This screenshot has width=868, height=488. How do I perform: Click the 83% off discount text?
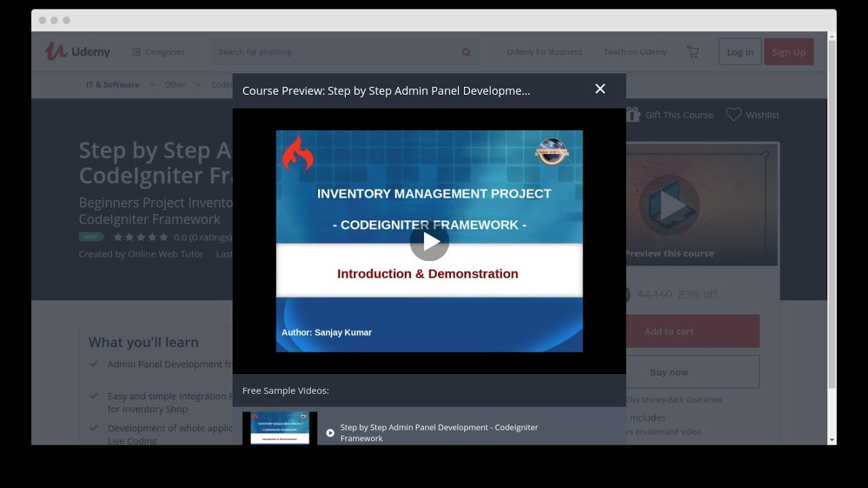pyautogui.click(x=698, y=294)
